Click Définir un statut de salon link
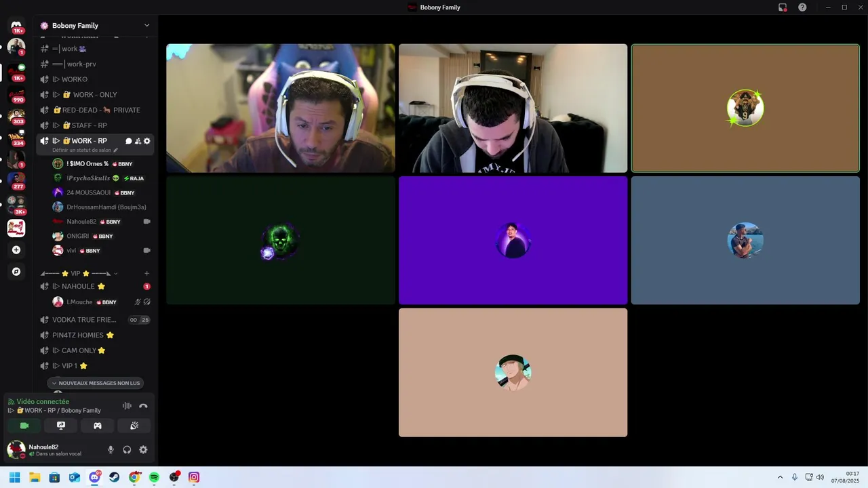Screen dimensions: 868x488 (81, 150)
